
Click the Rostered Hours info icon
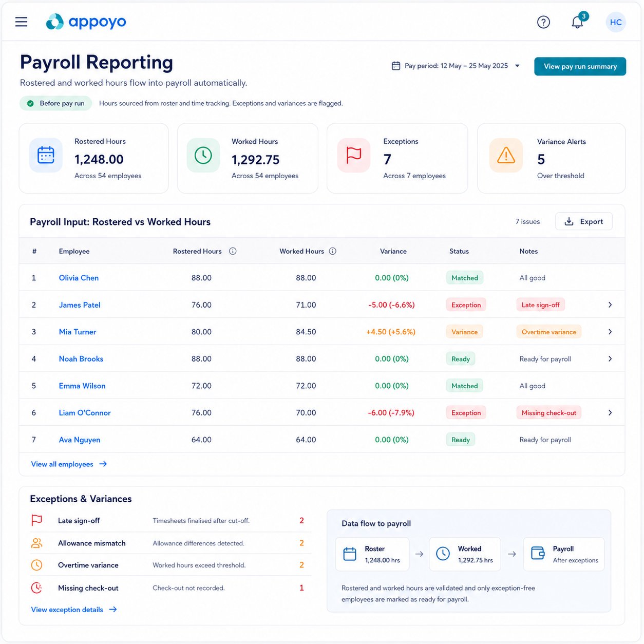(x=233, y=251)
